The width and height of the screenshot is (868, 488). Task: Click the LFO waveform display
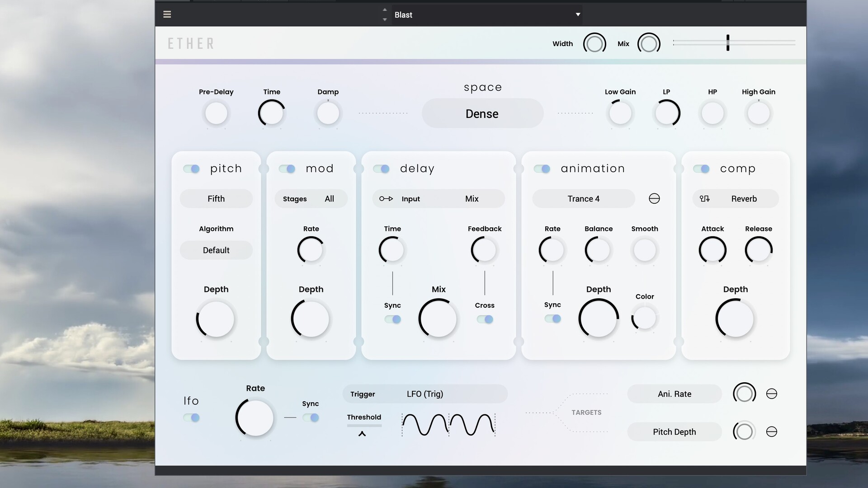448,424
